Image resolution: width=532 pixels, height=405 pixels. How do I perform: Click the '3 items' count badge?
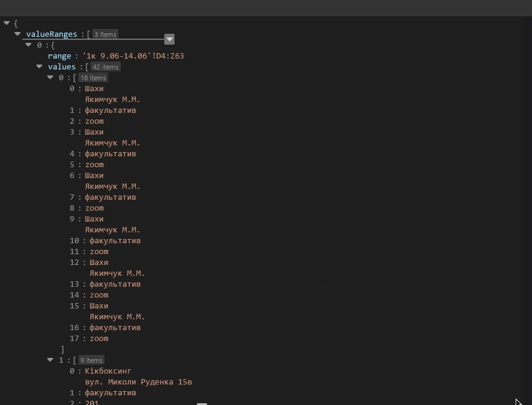(x=104, y=34)
